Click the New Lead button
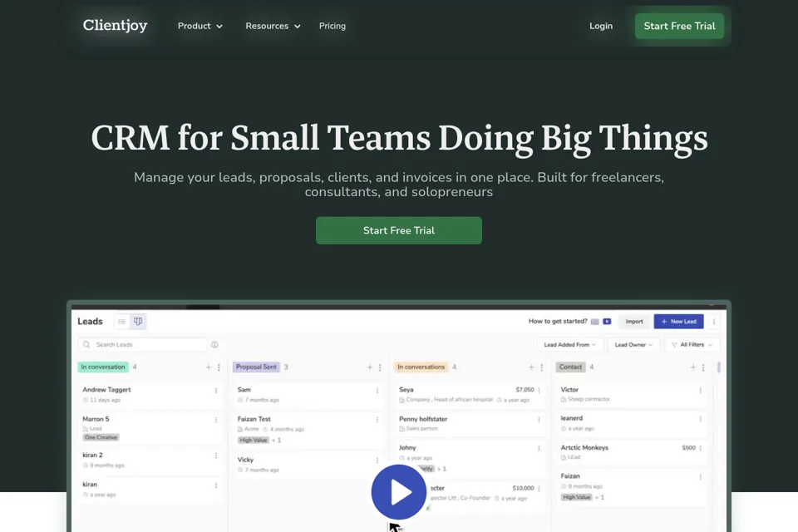Screen dimensions: 798x532 pyautogui.click(x=678, y=321)
